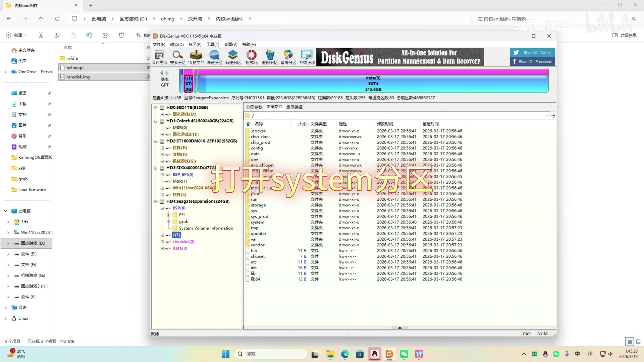Viewport: 644px width, 362px height.
Task: Switch to the Sector Editor (扇区编辑) tab
Action: (294, 107)
